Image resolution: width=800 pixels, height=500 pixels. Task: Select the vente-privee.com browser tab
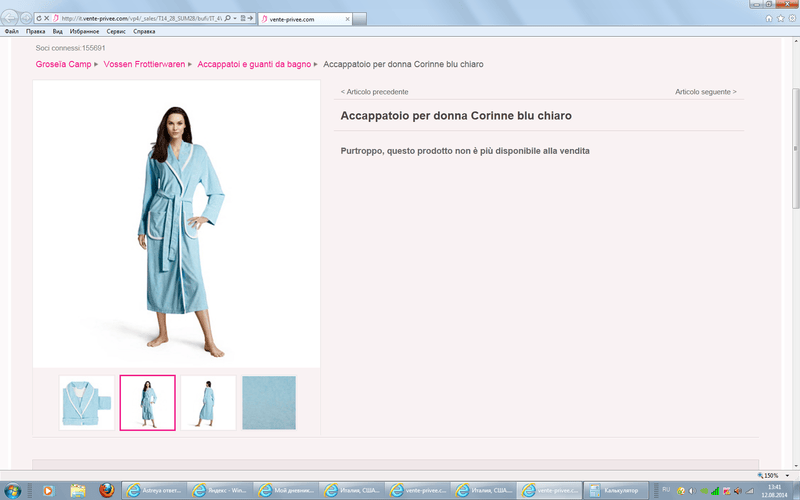[x=304, y=19]
